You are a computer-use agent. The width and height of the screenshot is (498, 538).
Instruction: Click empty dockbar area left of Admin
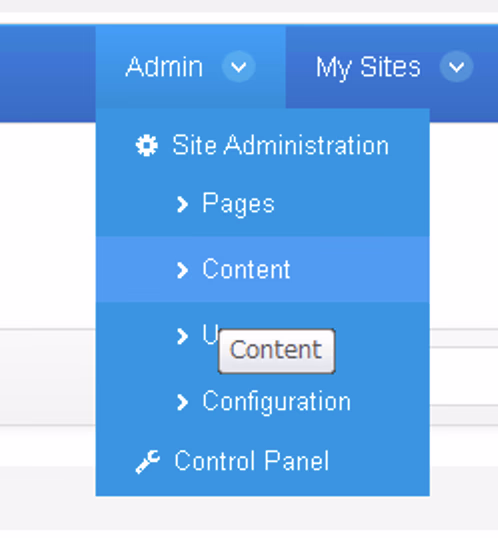click(48, 73)
